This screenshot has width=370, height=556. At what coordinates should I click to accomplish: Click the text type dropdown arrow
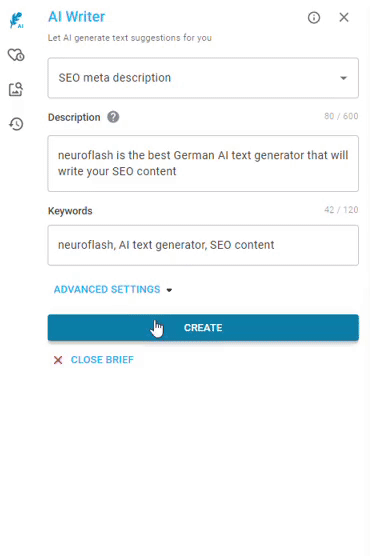point(343,78)
